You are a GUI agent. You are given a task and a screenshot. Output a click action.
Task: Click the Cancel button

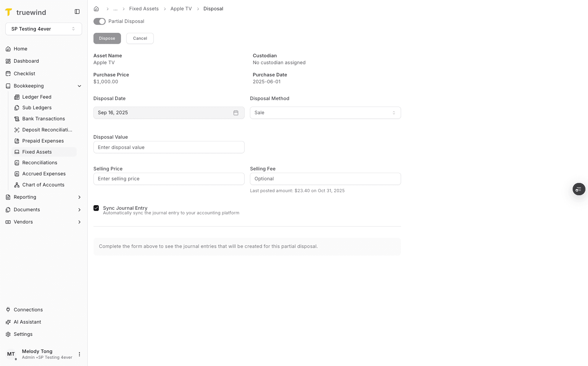(x=140, y=38)
